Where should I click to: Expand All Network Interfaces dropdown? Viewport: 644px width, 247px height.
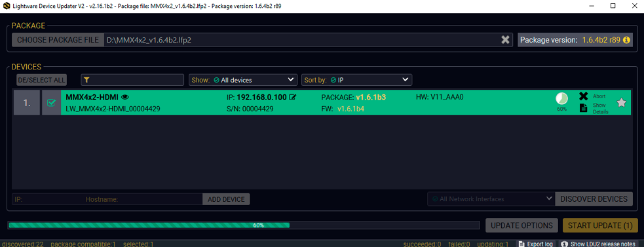(491, 199)
